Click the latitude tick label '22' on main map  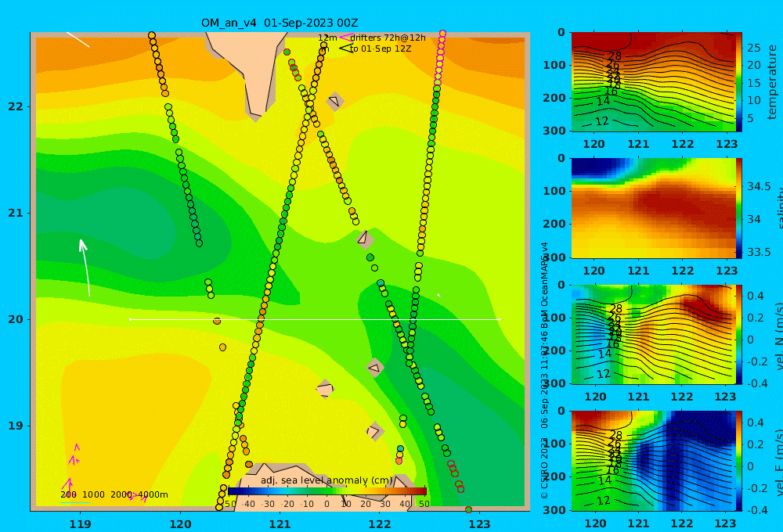(16, 106)
